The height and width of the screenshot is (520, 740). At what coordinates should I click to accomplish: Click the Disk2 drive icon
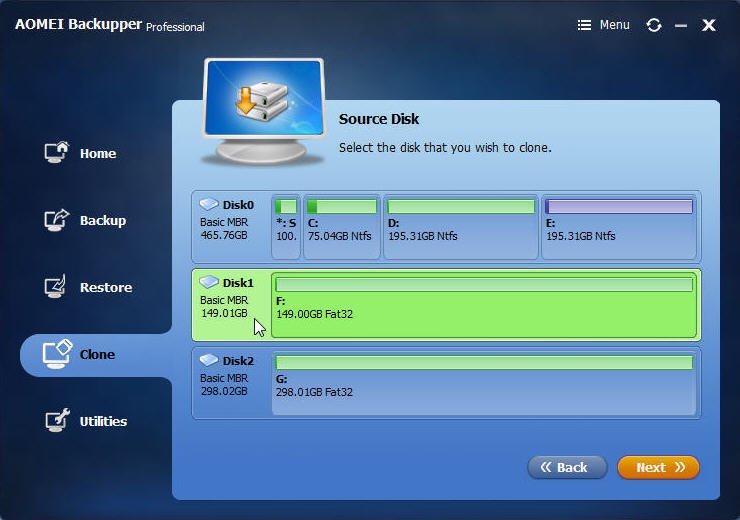pos(209,360)
